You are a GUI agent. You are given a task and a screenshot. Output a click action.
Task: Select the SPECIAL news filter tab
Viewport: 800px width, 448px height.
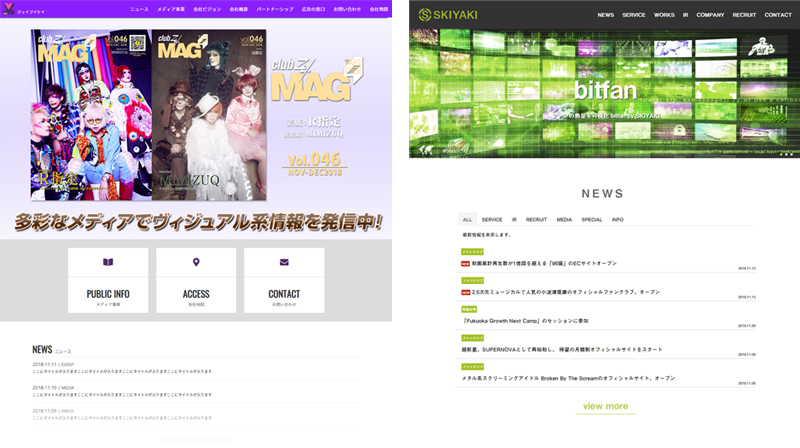pos(592,219)
